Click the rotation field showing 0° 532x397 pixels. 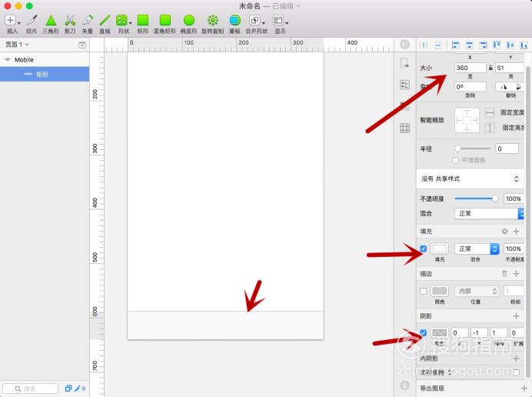pyautogui.click(x=470, y=87)
